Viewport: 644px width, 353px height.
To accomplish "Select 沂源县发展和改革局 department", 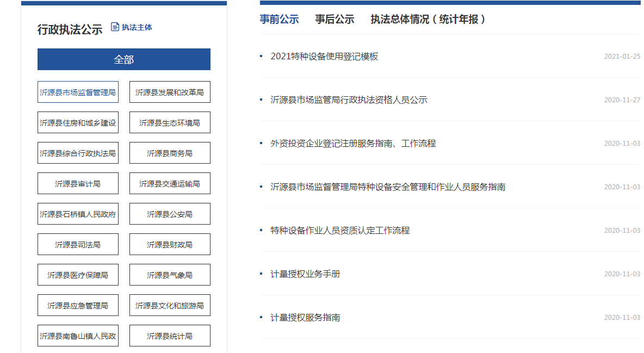I will 170,92.
